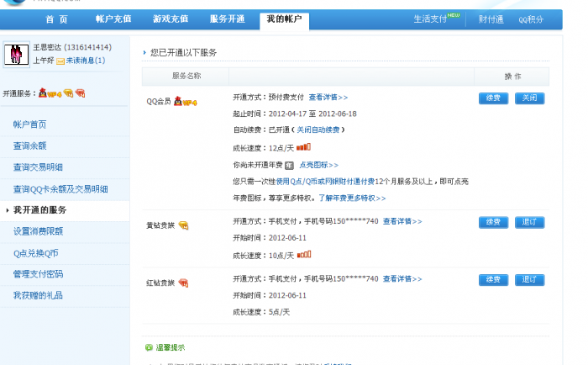Click 续费 button for QQ会员
The height and width of the screenshot is (365, 588).
tap(493, 98)
